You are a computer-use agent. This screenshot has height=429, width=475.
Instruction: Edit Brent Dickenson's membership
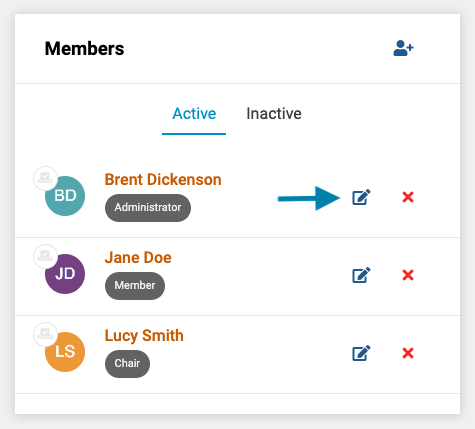coord(361,197)
